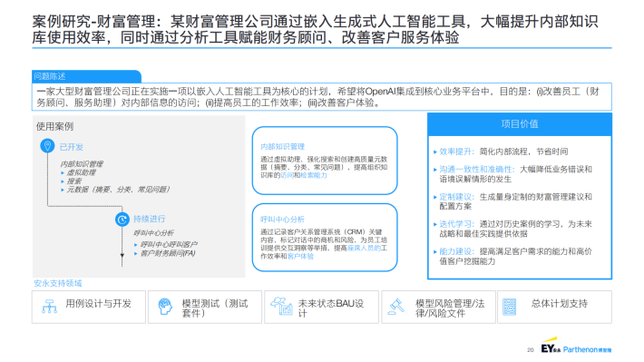This screenshot has width=644, height=362.
Task: Click the page number 20
Action: [531, 350]
